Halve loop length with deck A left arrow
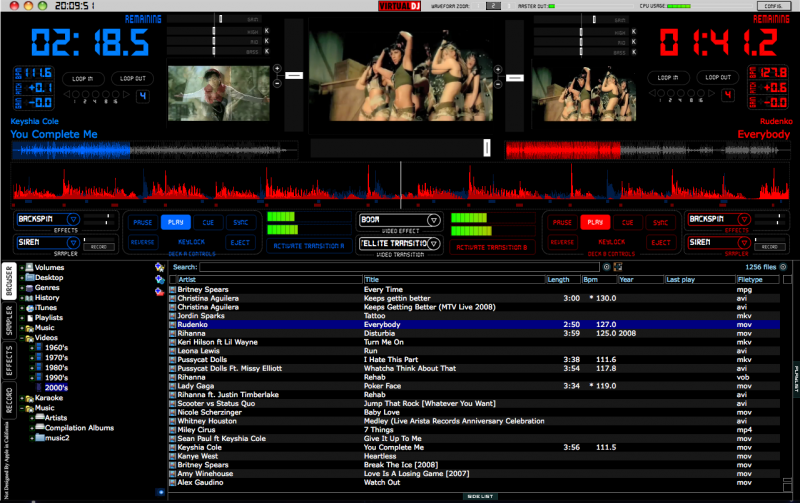 [67, 94]
